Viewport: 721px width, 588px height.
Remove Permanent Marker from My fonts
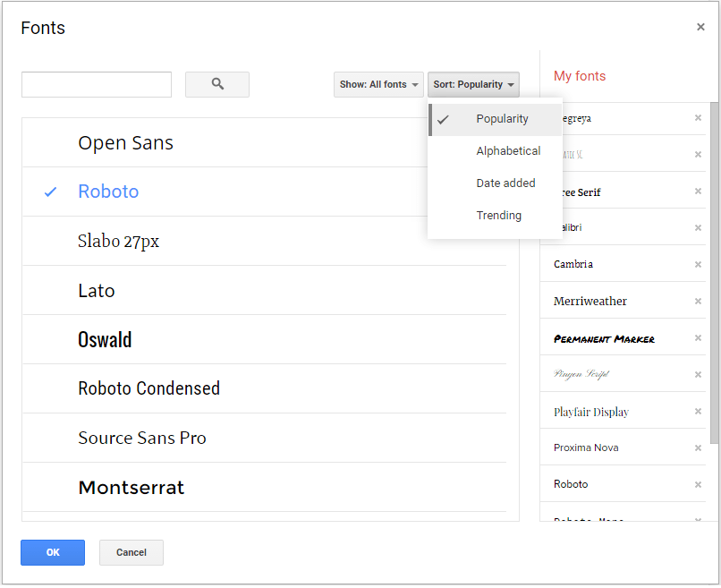pos(698,337)
